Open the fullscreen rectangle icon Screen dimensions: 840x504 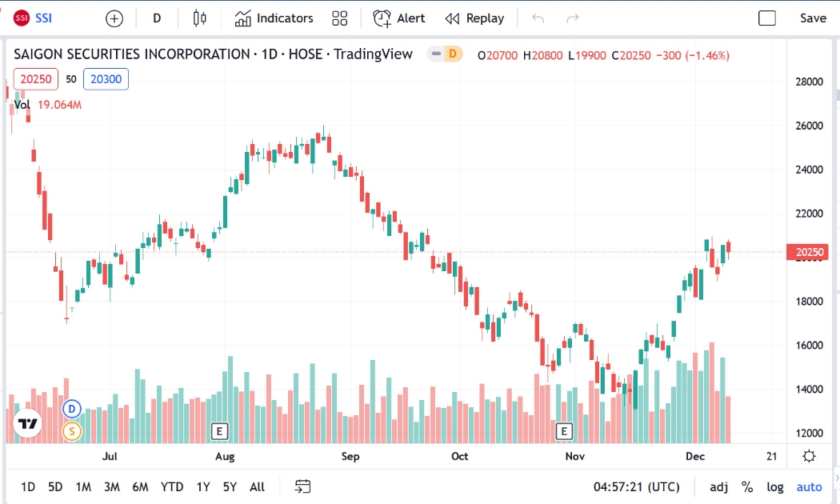(767, 18)
